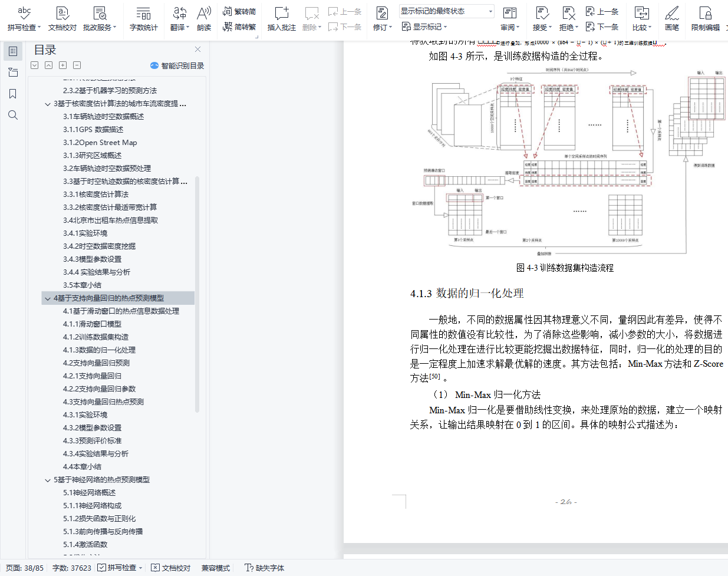Click the outline panel vertical scrollbar
Screen dimensions: 728x576
pos(197,294)
